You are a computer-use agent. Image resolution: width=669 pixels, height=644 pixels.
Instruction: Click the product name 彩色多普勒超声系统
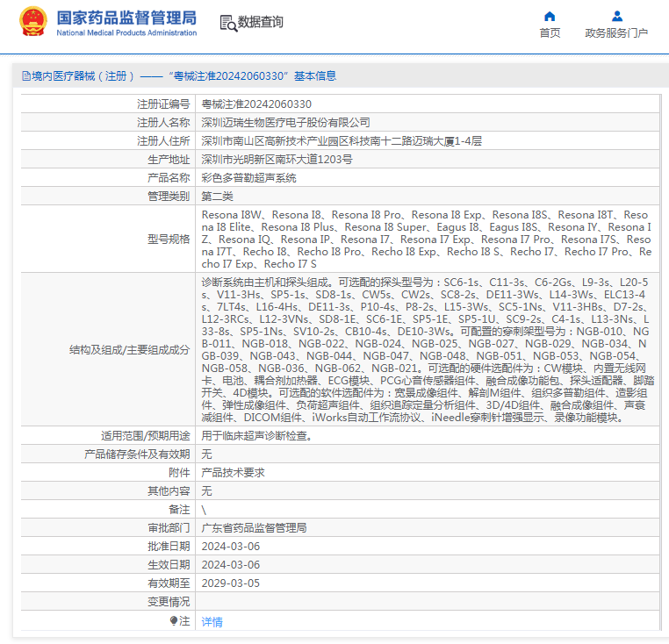coord(248,177)
